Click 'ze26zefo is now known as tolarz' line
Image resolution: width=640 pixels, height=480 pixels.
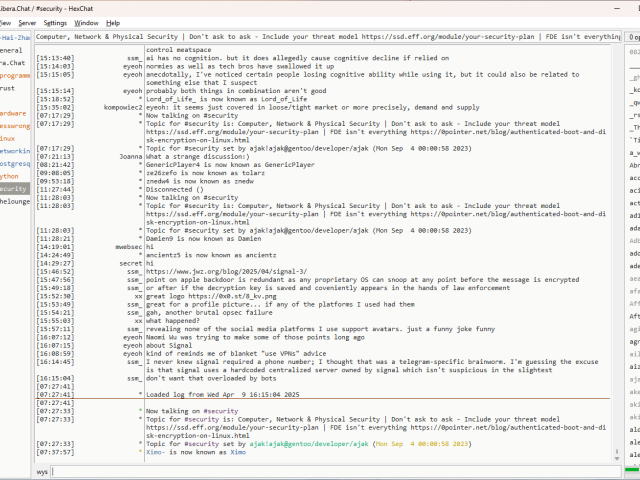(x=205, y=173)
